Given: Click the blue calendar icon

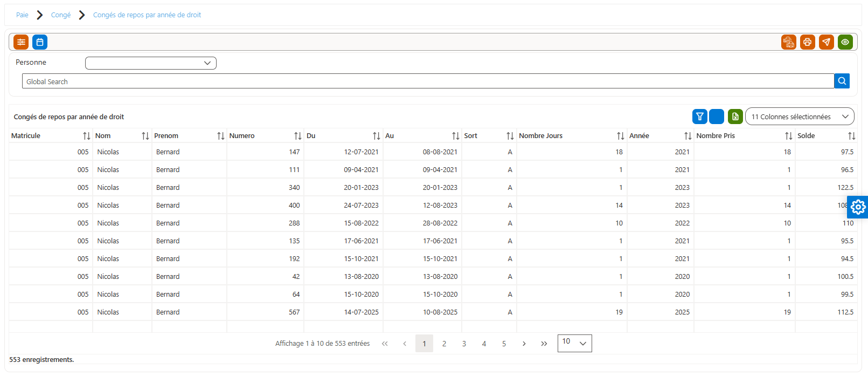Looking at the screenshot, I should pyautogui.click(x=40, y=42).
